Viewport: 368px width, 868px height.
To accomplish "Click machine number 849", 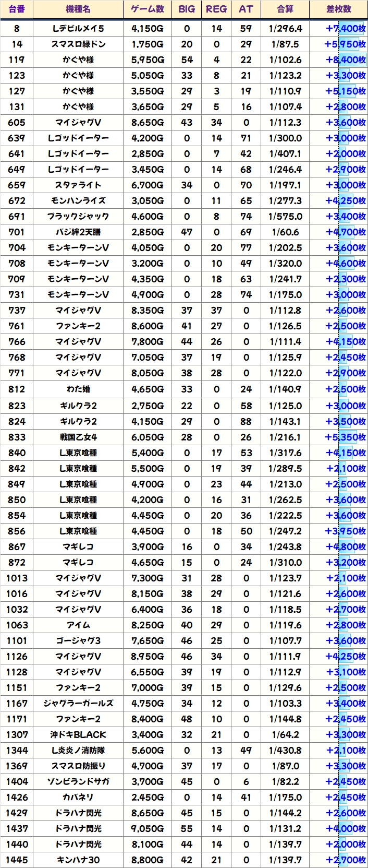I will (17, 484).
